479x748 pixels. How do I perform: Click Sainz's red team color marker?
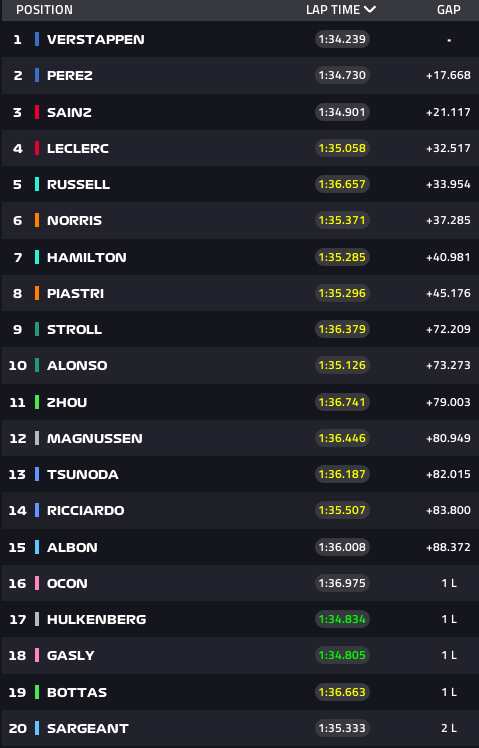point(37,112)
